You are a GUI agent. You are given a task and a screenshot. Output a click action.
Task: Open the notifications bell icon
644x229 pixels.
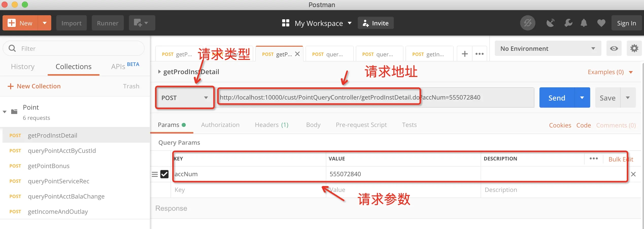pos(584,23)
